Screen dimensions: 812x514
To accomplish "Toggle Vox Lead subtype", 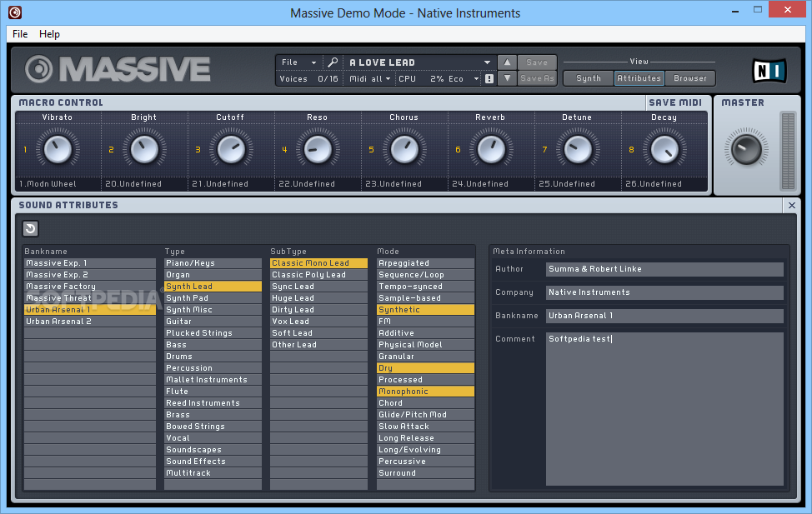I will [x=319, y=322].
